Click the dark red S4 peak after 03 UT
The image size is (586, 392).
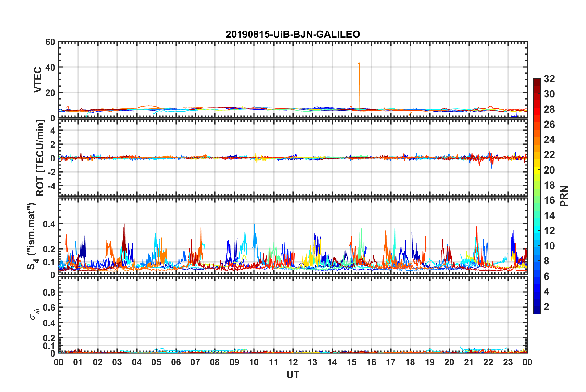[x=125, y=224]
